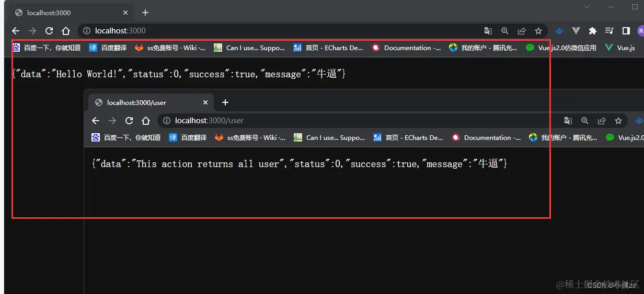
Task: Share page from the localhost:3000 window
Action: [x=522, y=31]
